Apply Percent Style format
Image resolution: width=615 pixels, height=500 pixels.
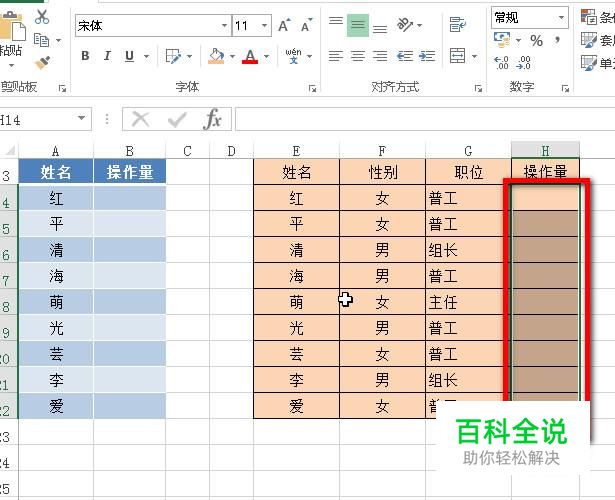536,40
